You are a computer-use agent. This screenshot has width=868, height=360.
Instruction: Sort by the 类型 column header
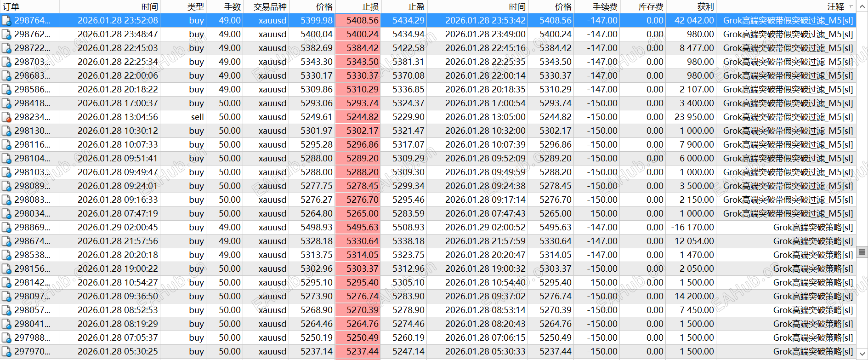(183, 6)
